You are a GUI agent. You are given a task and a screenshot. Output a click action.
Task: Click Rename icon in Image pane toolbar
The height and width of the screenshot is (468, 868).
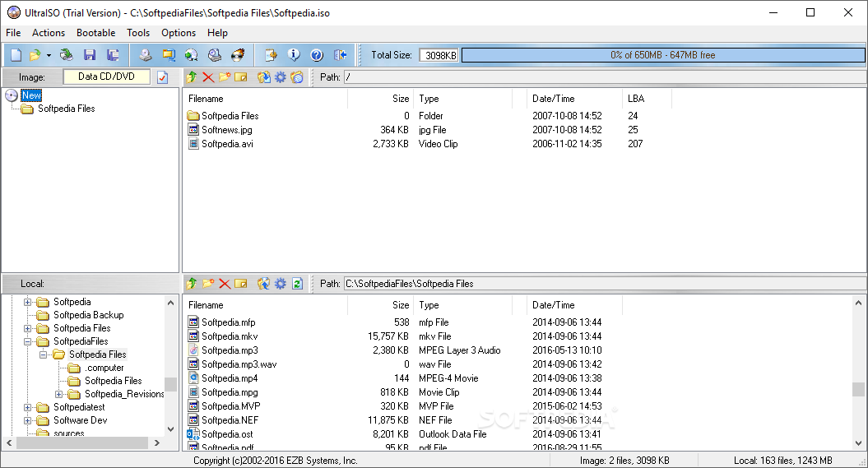241,76
